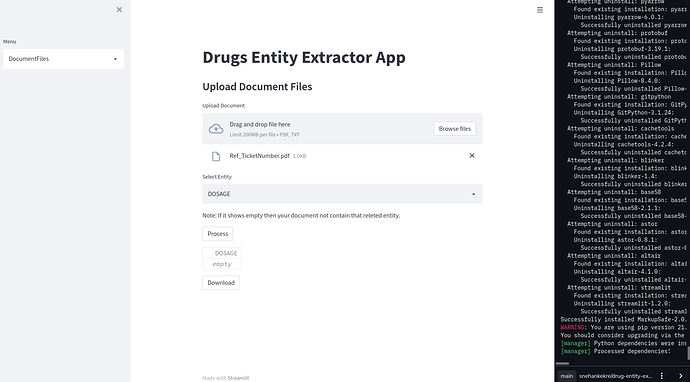Close the sidebar with the X icon
Image resolution: width=690 pixels, height=382 pixels.
click(x=119, y=10)
